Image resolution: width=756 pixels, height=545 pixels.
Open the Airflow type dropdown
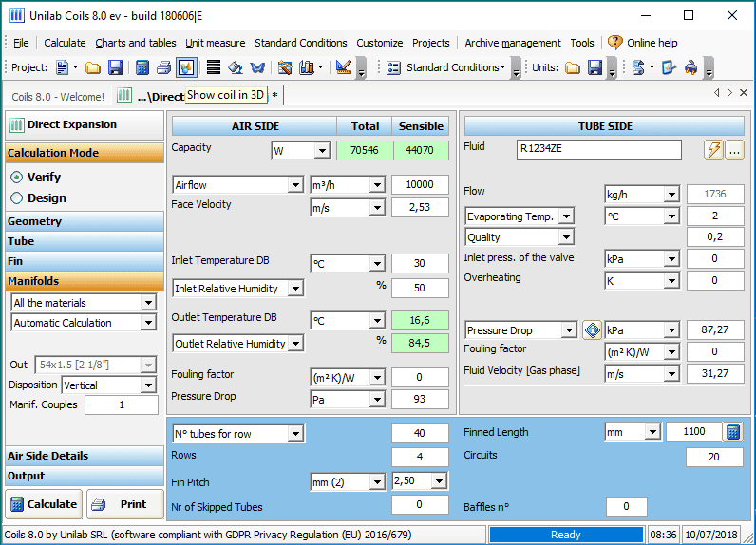coord(294,185)
